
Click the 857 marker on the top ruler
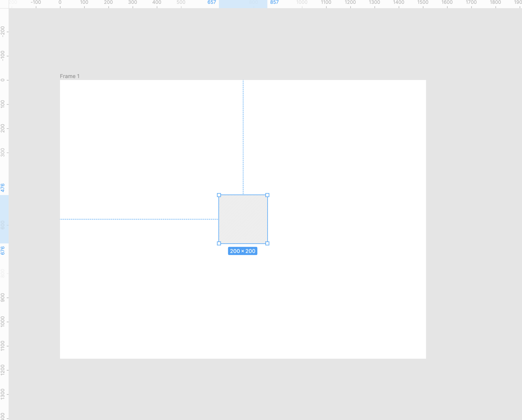coord(274,2)
